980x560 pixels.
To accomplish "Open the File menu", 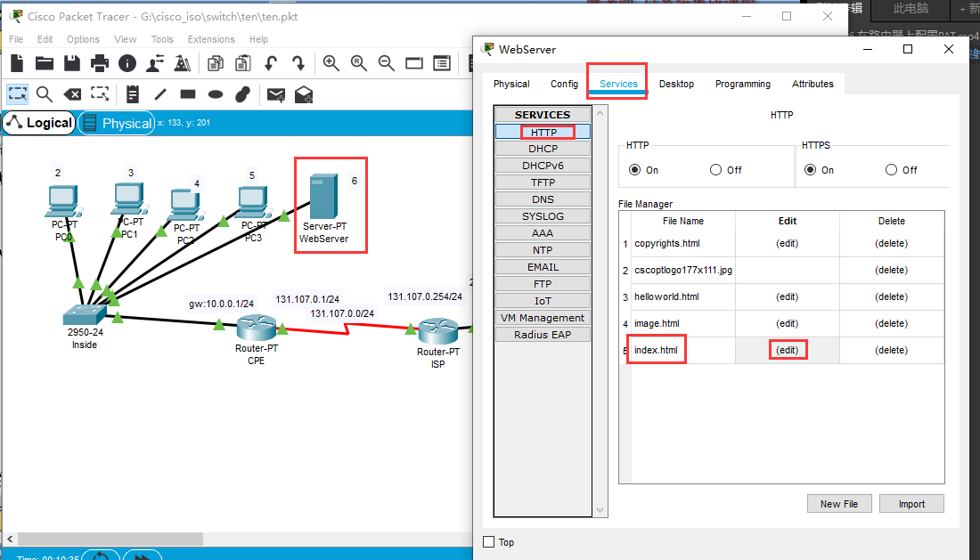I will (16, 39).
